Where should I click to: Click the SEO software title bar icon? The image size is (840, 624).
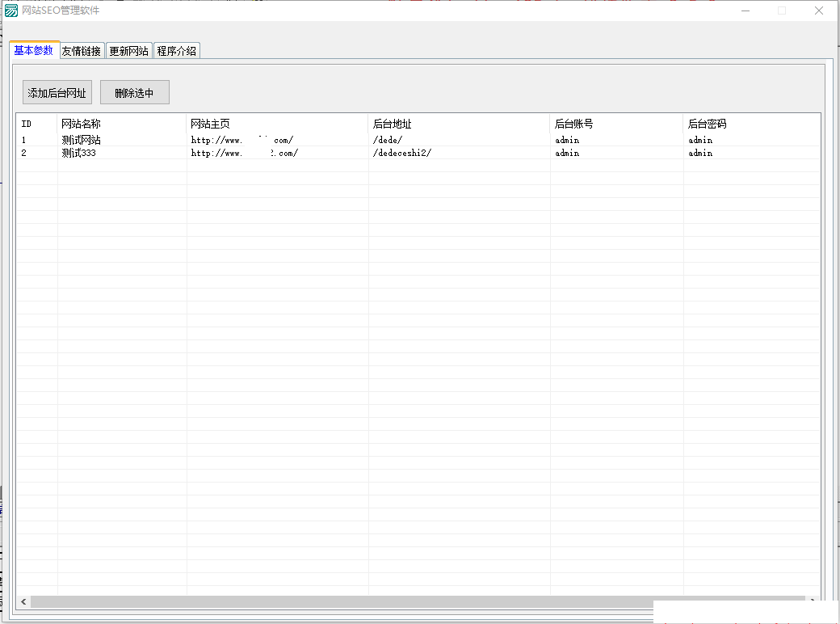[11, 11]
